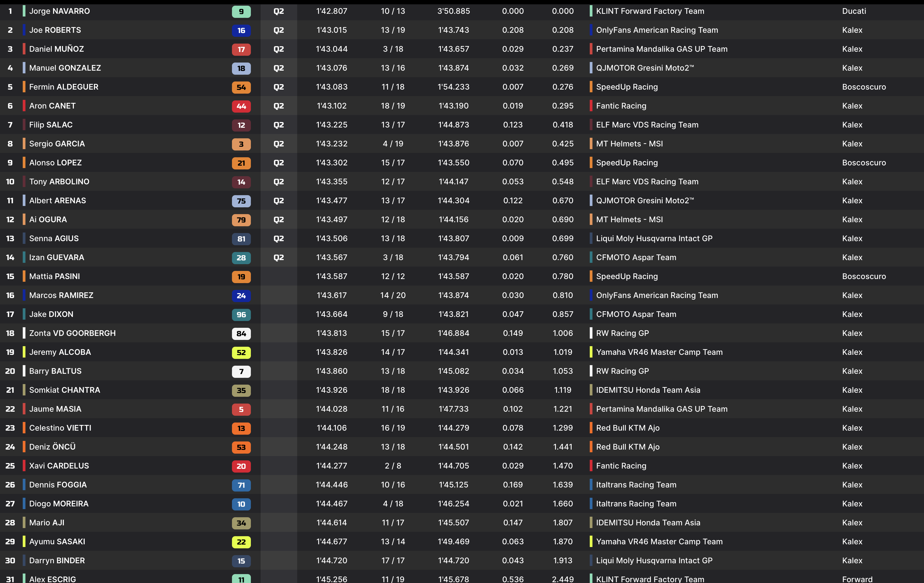
Task: Click the color bar beside Somkiat CHANTRA
Action: pyautogui.click(x=24, y=390)
